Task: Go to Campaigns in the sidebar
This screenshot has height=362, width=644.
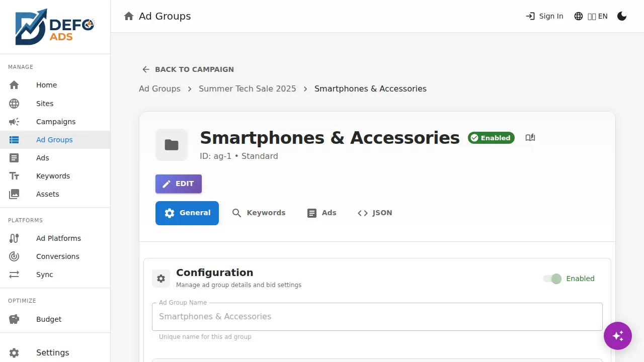Action: tap(55, 122)
